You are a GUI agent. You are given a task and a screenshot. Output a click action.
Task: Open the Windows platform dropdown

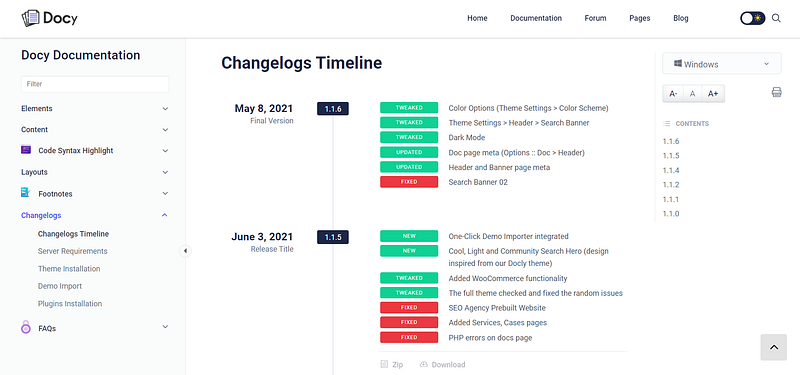(x=721, y=64)
